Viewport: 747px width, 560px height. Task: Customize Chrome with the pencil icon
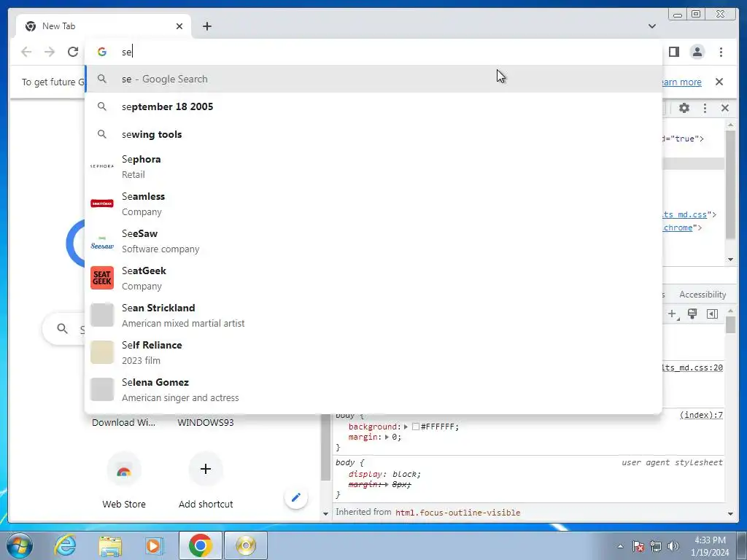296,497
